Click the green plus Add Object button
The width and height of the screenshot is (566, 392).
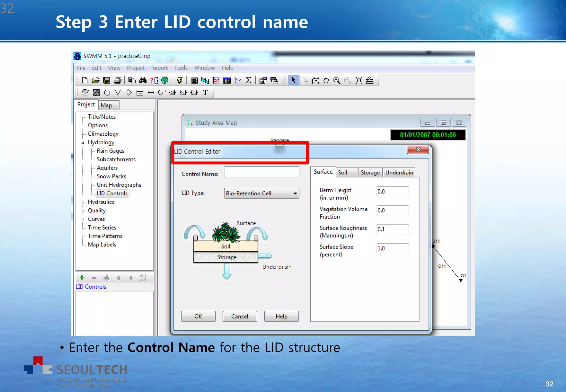pyautogui.click(x=82, y=278)
